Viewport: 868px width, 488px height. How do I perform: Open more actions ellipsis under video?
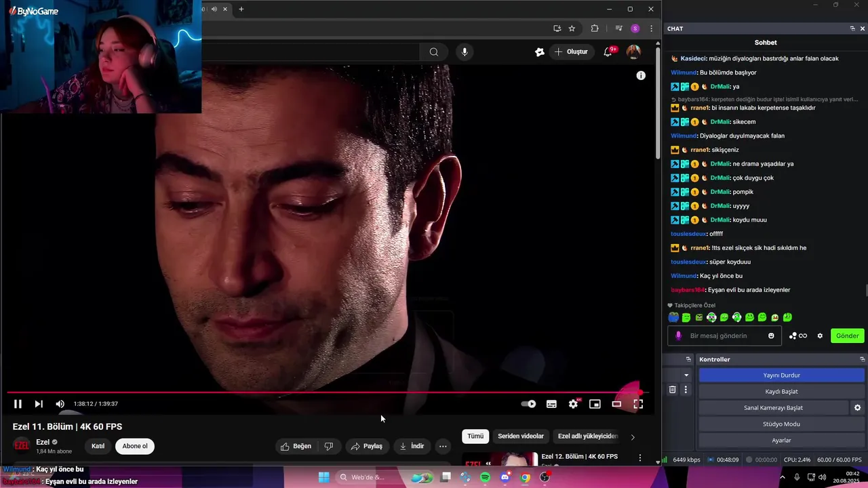point(443,446)
